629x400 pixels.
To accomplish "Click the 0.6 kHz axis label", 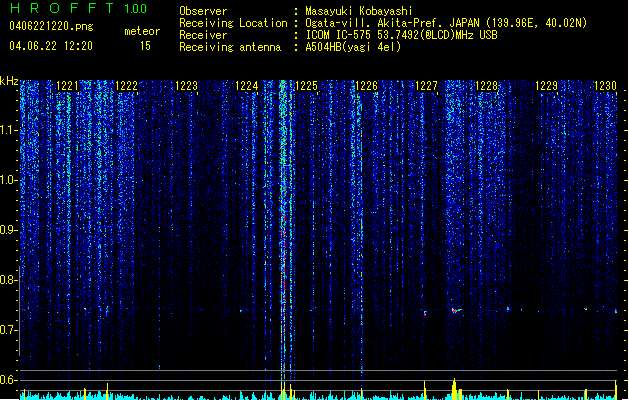I will click(x=8, y=380).
